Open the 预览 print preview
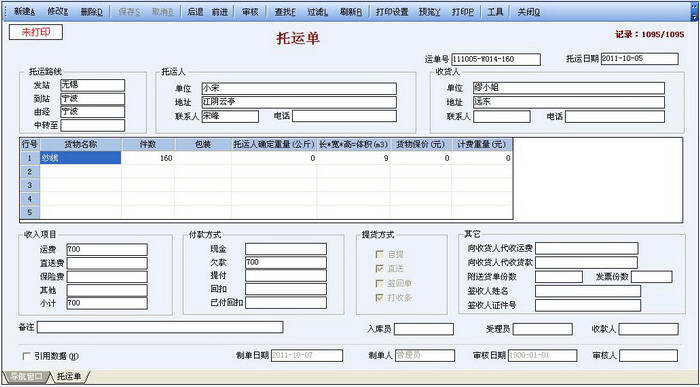The image size is (700, 387). [x=429, y=12]
